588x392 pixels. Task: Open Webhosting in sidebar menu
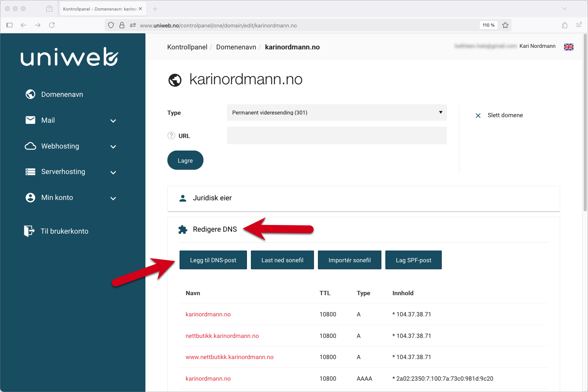click(x=60, y=146)
